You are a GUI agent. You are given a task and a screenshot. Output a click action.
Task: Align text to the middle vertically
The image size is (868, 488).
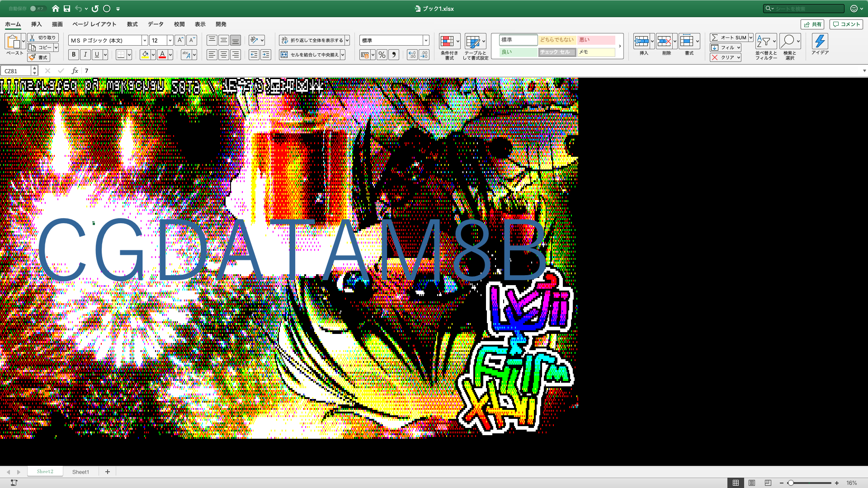click(x=224, y=40)
